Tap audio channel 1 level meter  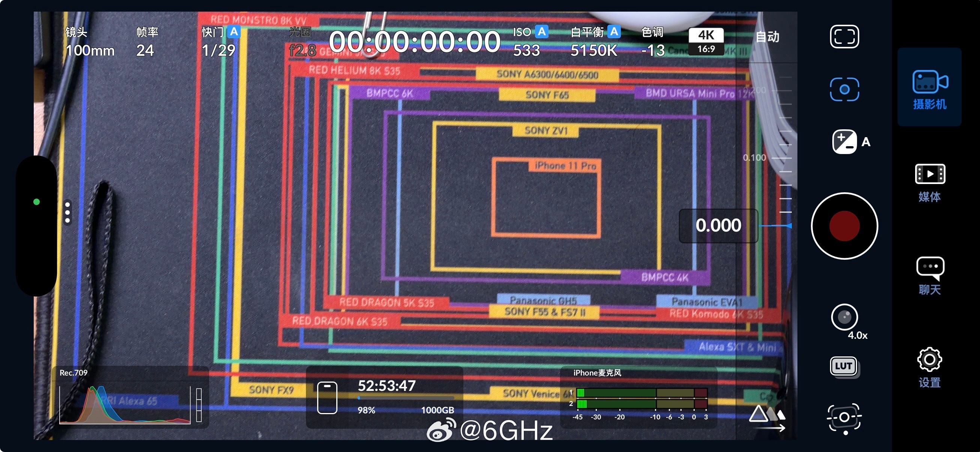pos(641,392)
